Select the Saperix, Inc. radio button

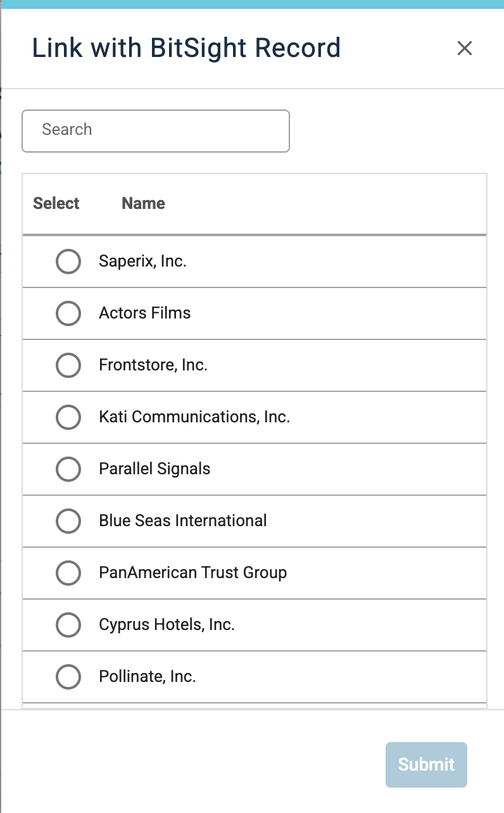68,262
